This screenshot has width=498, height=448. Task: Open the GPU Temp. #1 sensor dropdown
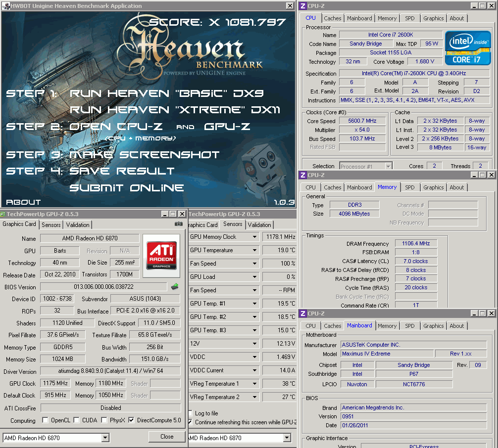[254, 304]
